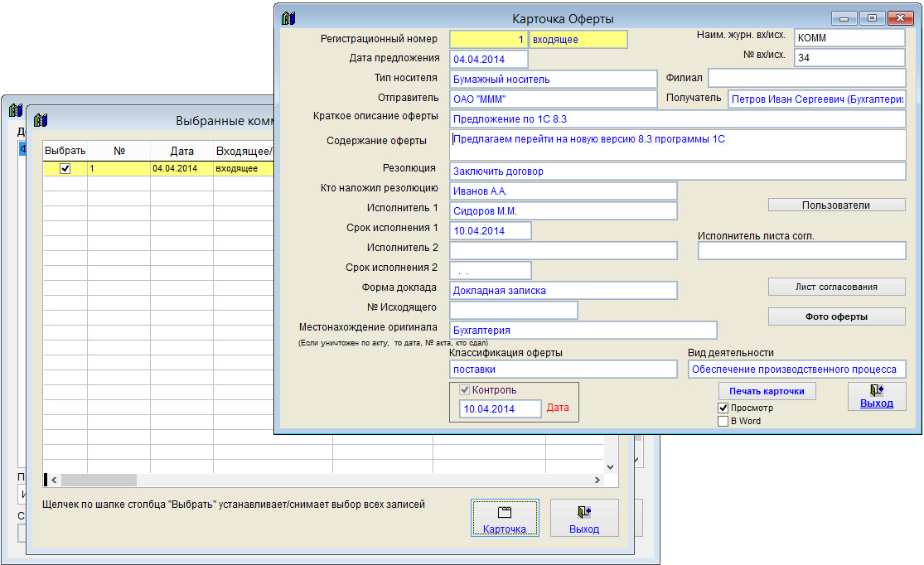Click into the Краткое описание оферты field
The width and height of the screenshot is (924, 565).
click(677, 119)
